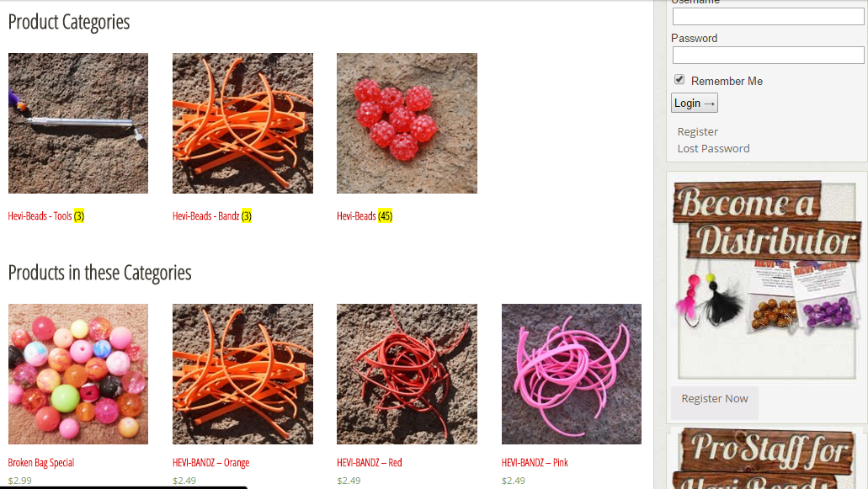Select the Broken Bag Special product photo
Viewport: 868px width, 489px height.
(x=78, y=374)
